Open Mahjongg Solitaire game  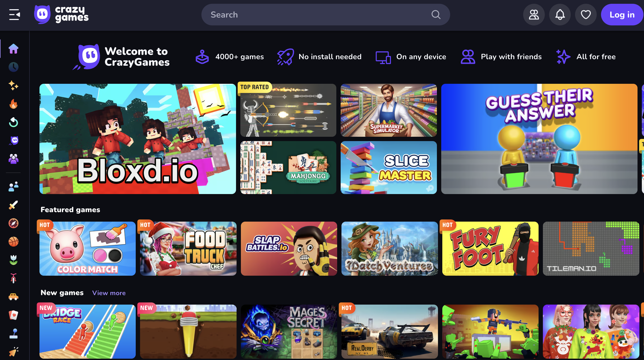point(288,168)
